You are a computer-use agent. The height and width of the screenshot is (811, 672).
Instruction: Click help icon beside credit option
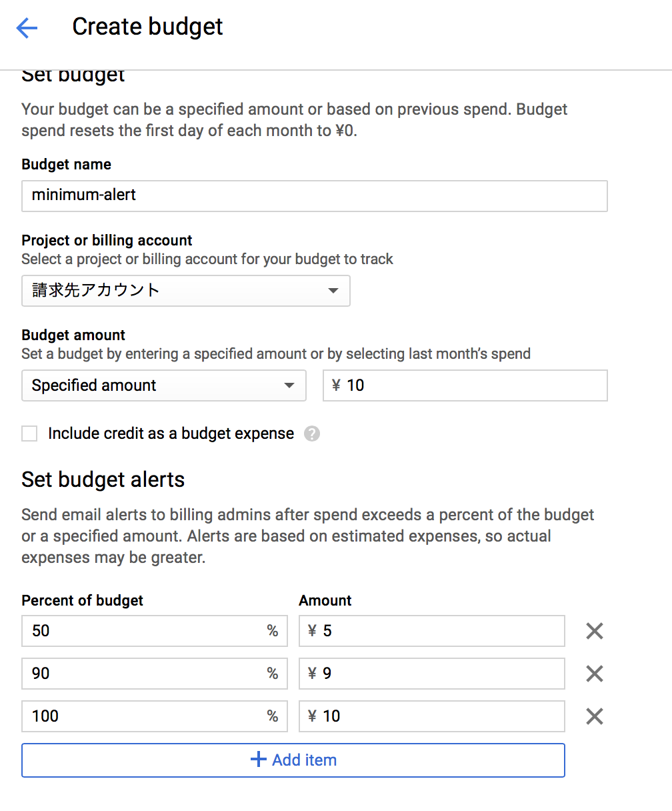click(311, 434)
